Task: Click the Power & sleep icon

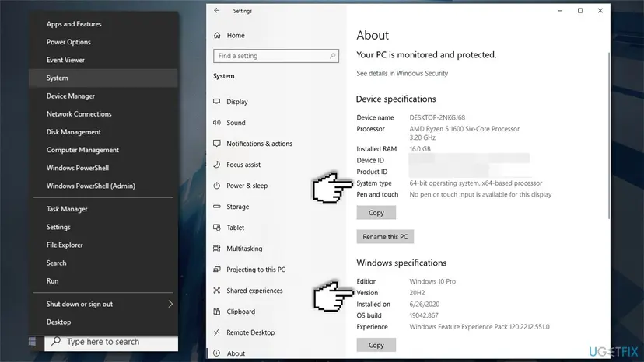Action: pos(217,186)
